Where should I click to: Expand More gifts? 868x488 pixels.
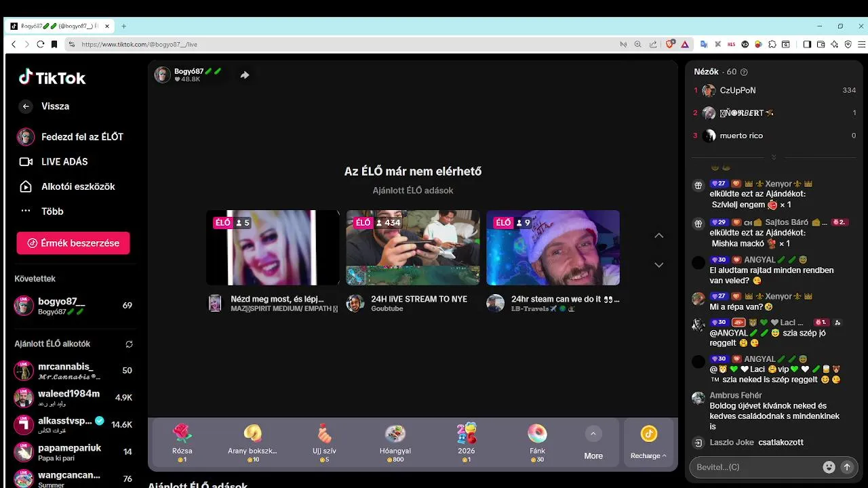click(x=593, y=443)
